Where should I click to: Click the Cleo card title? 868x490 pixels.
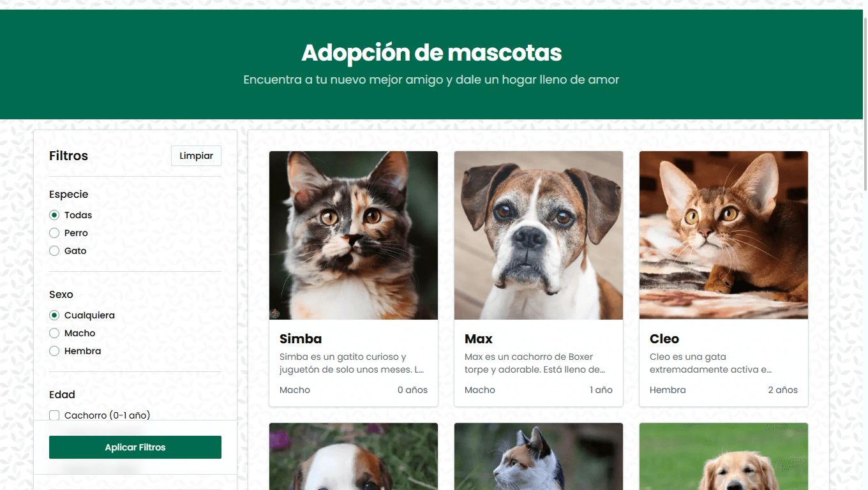(x=664, y=339)
